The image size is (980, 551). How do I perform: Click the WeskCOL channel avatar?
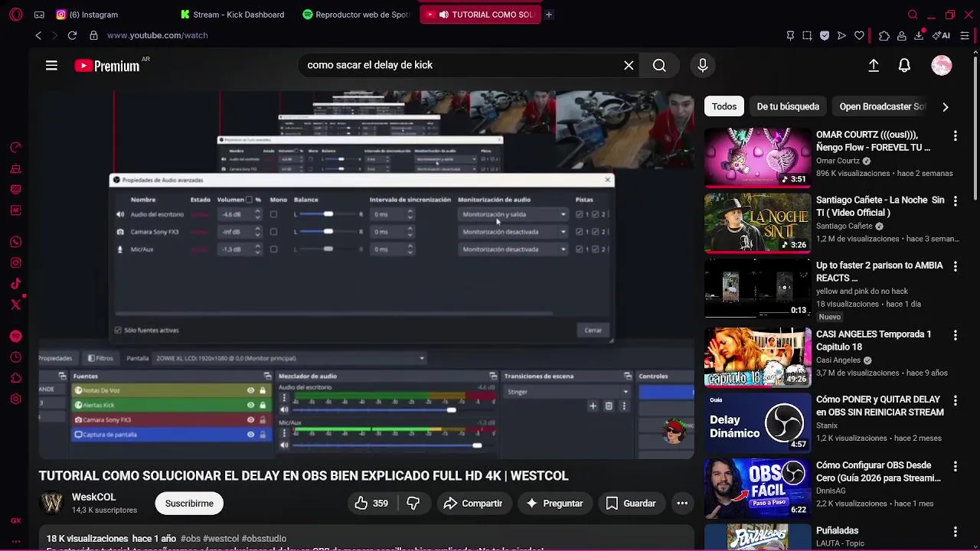tap(52, 503)
